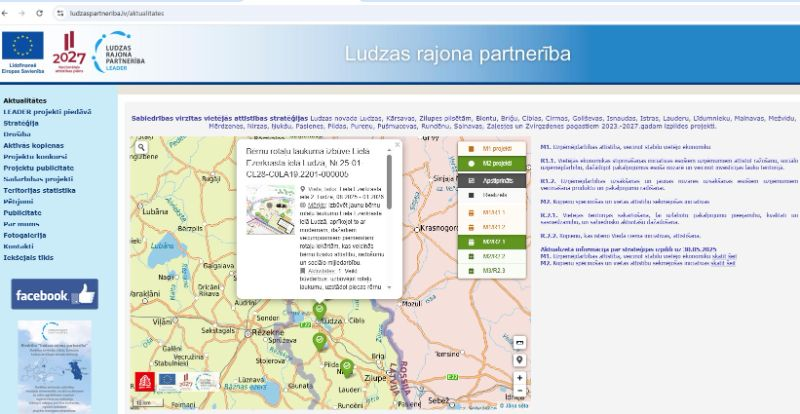This screenshot has width=800, height=414.
Task: Open the Stratēģija menu item
Action: tap(22, 123)
